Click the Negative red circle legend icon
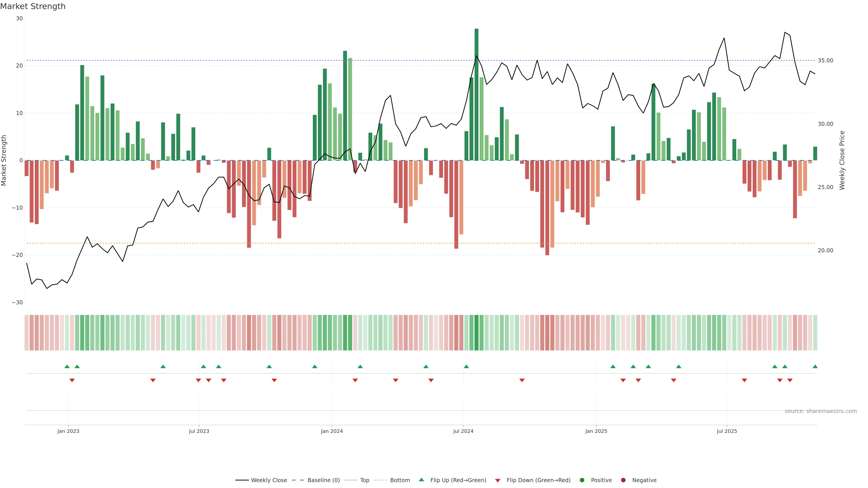 click(x=623, y=480)
